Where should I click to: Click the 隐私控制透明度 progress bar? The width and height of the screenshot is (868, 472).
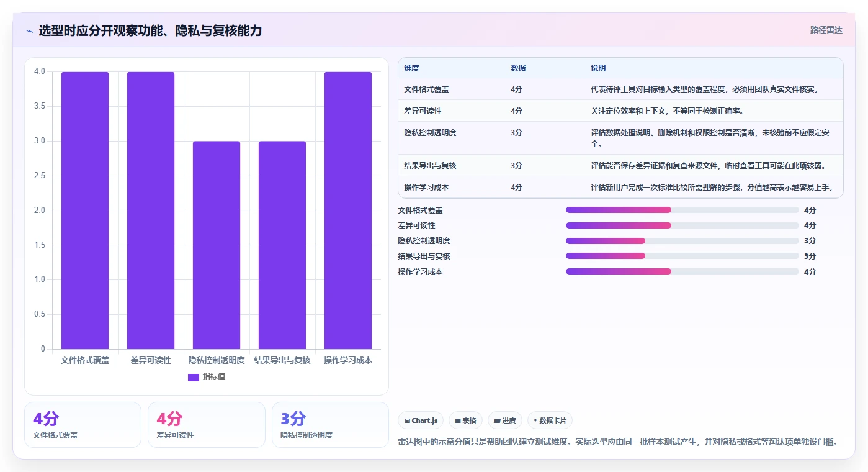[682, 240]
